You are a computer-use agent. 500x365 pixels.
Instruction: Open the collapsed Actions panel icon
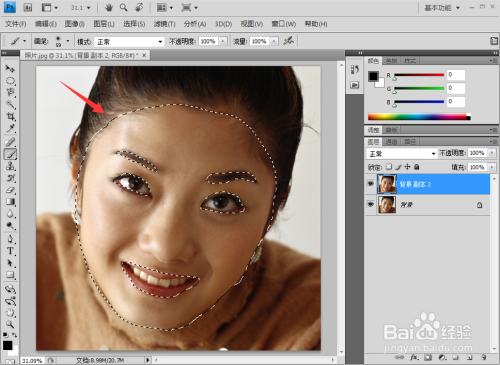point(355,85)
